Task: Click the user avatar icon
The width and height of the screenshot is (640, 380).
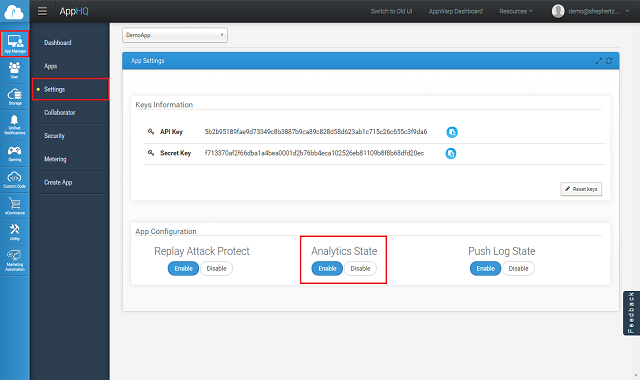Action: 558,11
